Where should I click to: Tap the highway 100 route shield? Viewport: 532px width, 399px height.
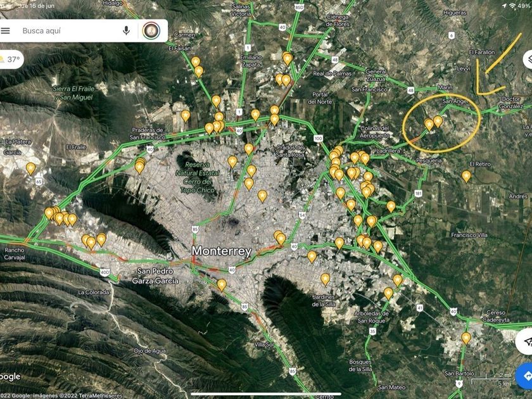click(x=318, y=139)
